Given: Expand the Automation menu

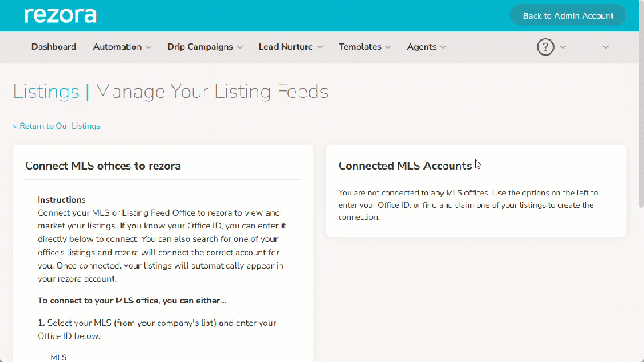Looking at the screenshot, I should pyautogui.click(x=122, y=47).
